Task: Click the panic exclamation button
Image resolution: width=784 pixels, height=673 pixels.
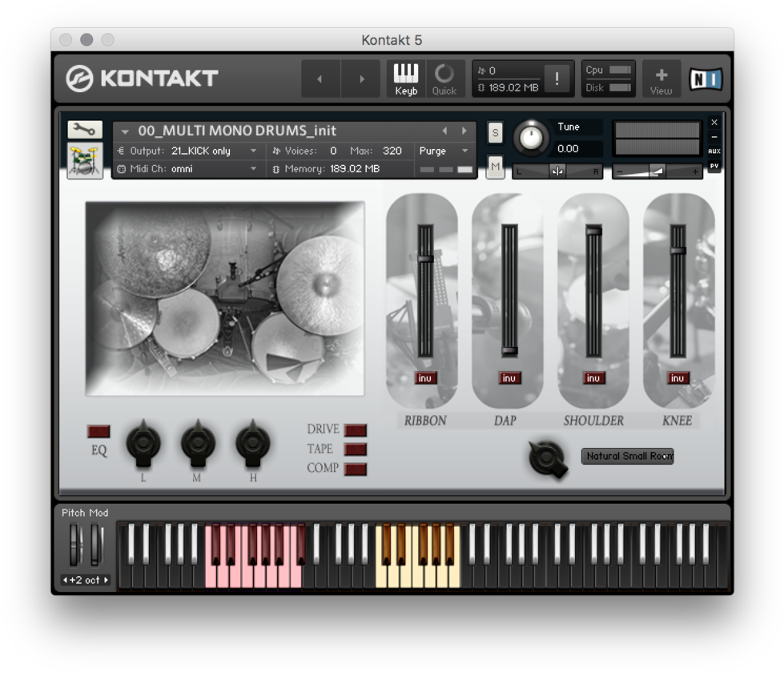Action: [557, 79]
